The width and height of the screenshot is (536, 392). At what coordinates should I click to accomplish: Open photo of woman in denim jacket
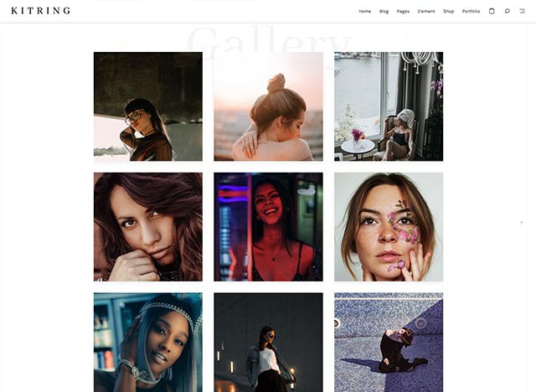point(268,343)
